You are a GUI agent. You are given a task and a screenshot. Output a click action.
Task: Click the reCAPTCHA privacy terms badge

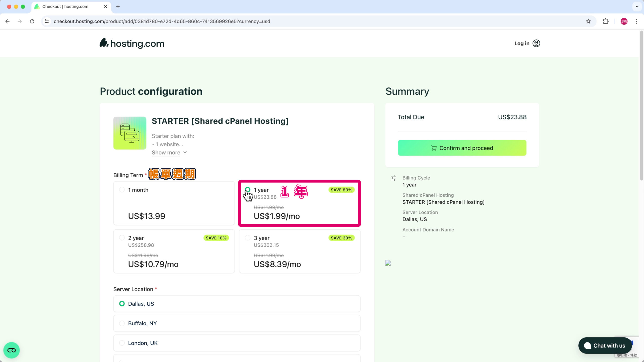[x=627, y=355]
